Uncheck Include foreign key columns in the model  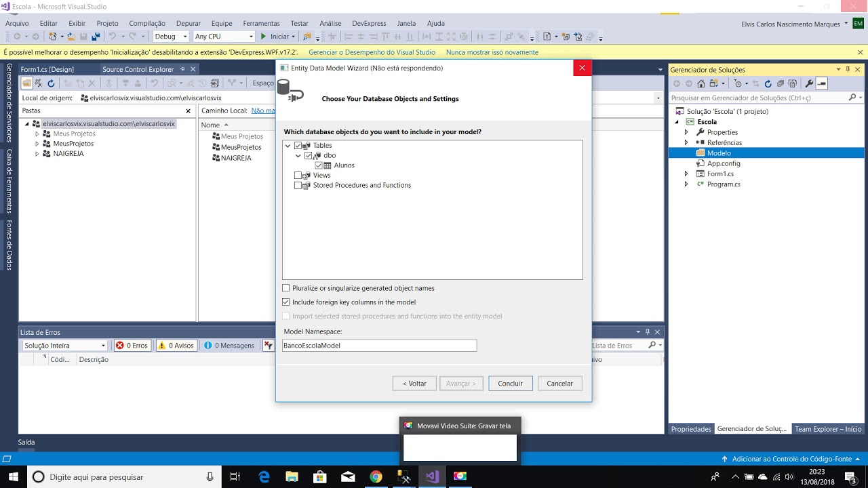click(285, 302)
